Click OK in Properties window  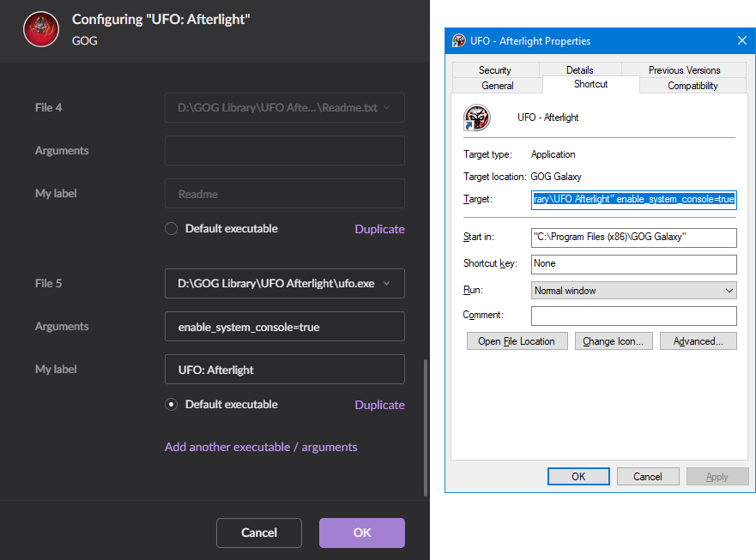pos(578,477)
